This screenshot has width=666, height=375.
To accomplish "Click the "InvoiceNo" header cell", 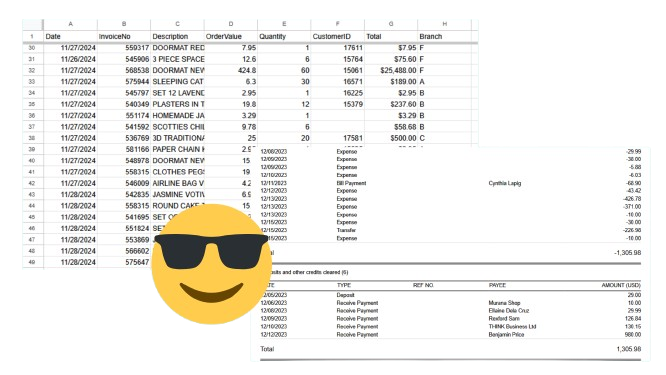I will (x=124, y=37).
